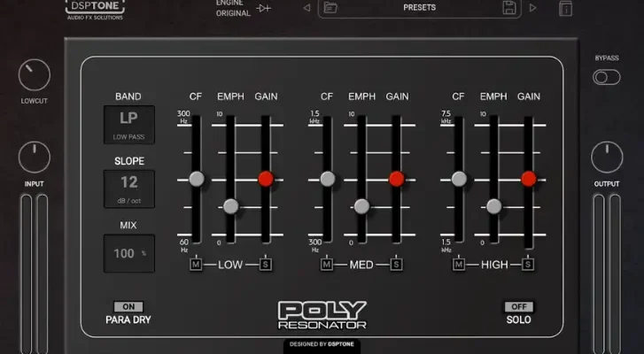This screenshot has height=354, width=644.
Task: Open the info manual icon
Action: click(565, 9)
